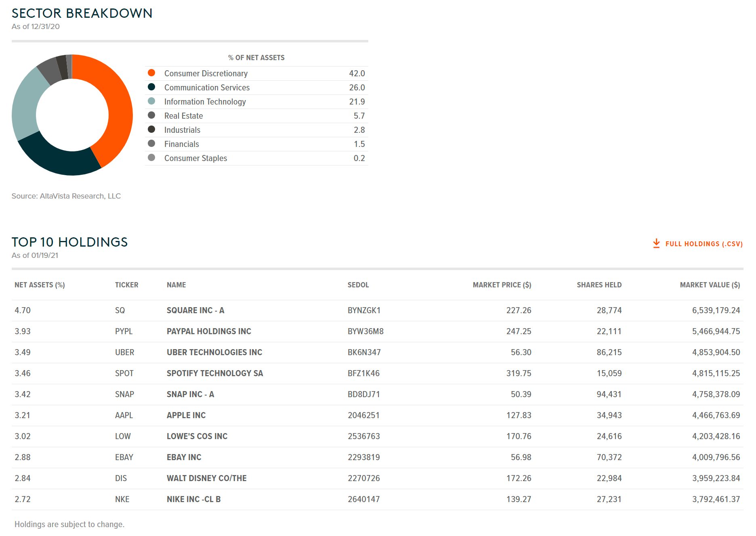Select the Information Technology legend dot
756x536 pixels.
tap(151, 101)
